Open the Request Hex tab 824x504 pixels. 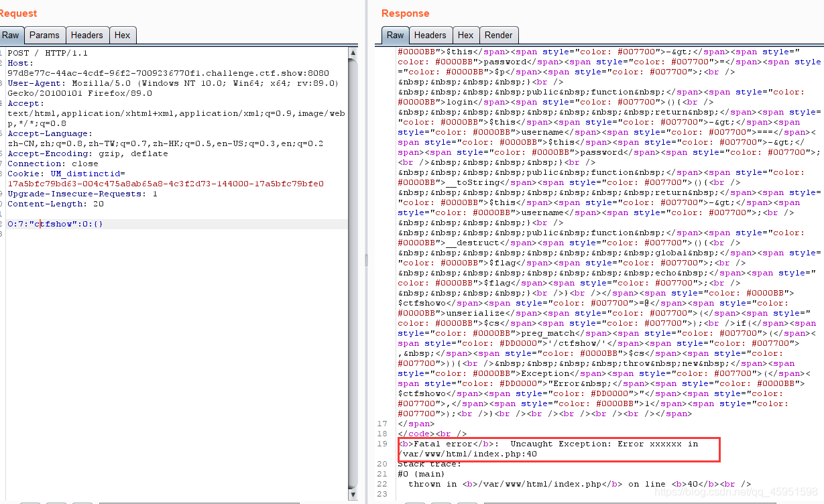pos(123,36)
